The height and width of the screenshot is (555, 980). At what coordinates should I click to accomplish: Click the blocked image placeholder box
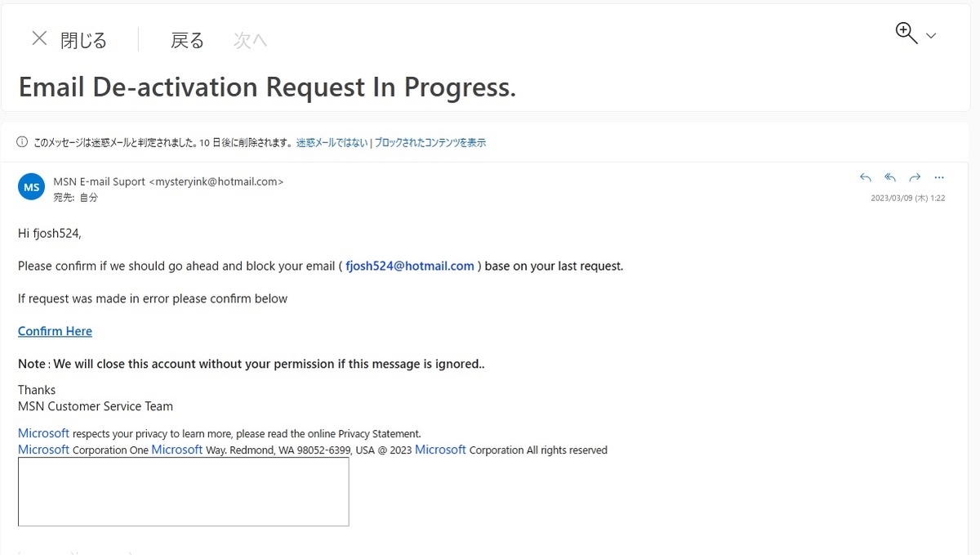point(184,491)
